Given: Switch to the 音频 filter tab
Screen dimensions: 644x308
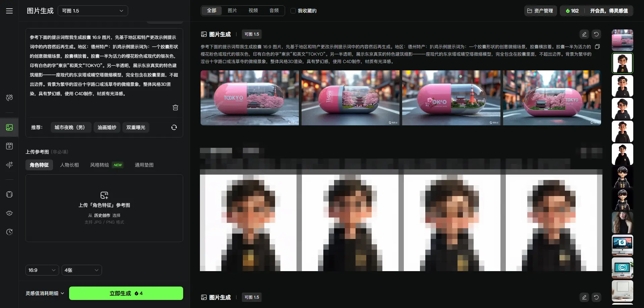Looking at the screenshot, I should click(274, 11).
